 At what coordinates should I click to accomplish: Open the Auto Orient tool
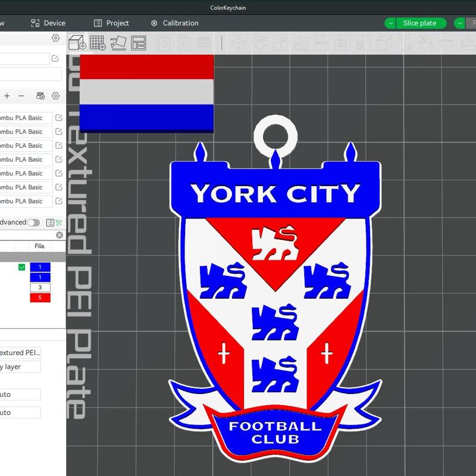click(117, 43)
